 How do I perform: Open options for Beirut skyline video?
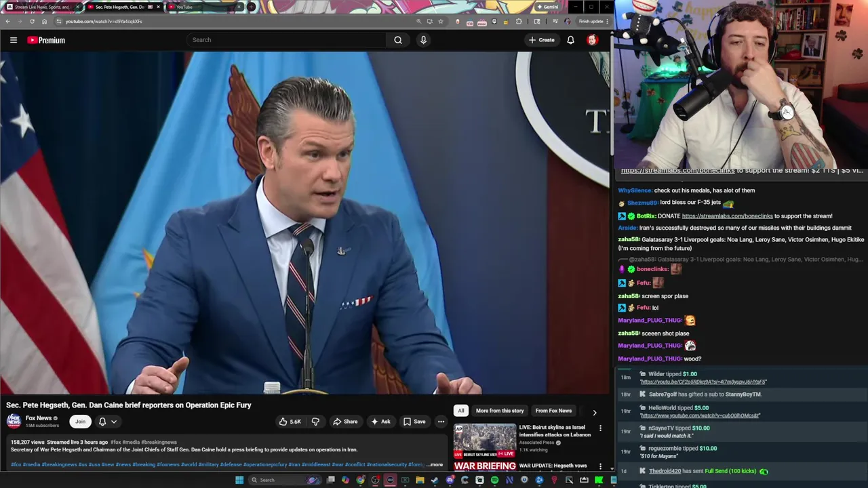(600, 428)
